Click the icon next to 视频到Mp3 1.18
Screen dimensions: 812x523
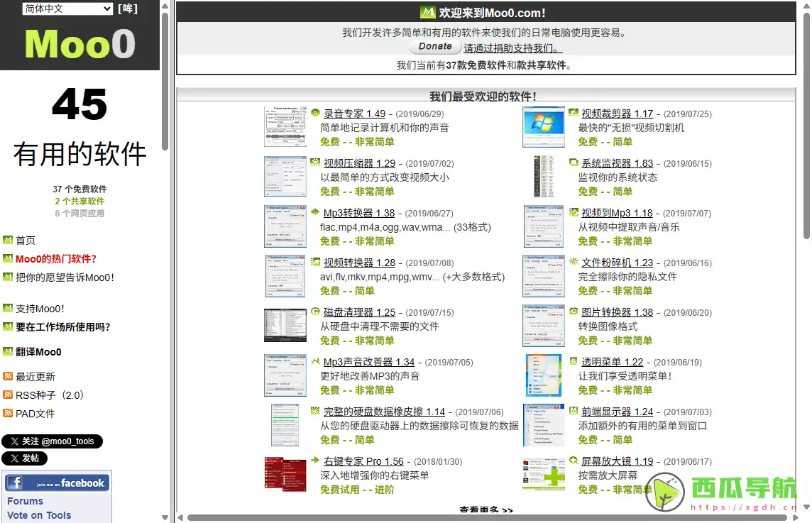tap(574, 211)
